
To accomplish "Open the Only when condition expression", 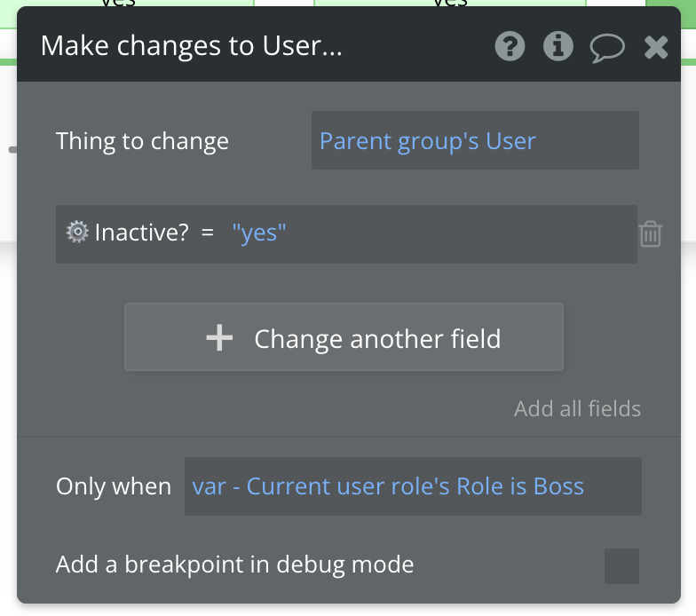I will [x=413, y=486].
